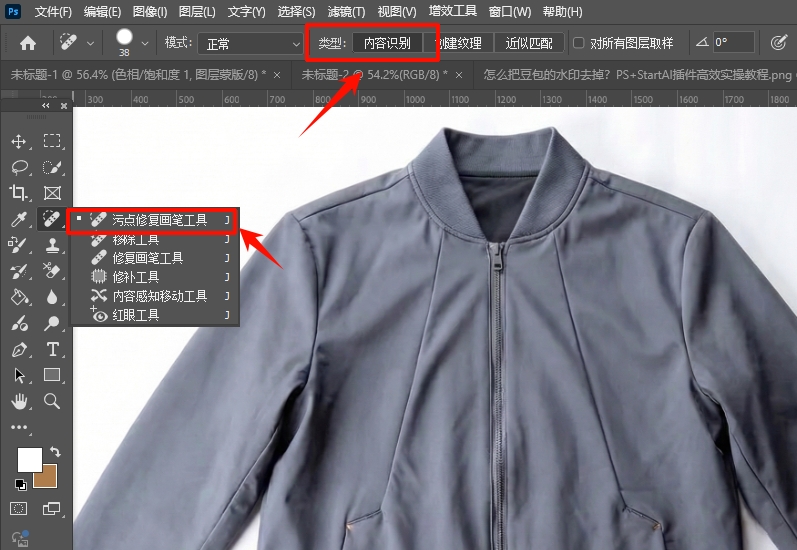This screenshot has height=550, width=797.
Task: Select the History Brush tool
Action: pyautogui.click(x=19, y=271)
